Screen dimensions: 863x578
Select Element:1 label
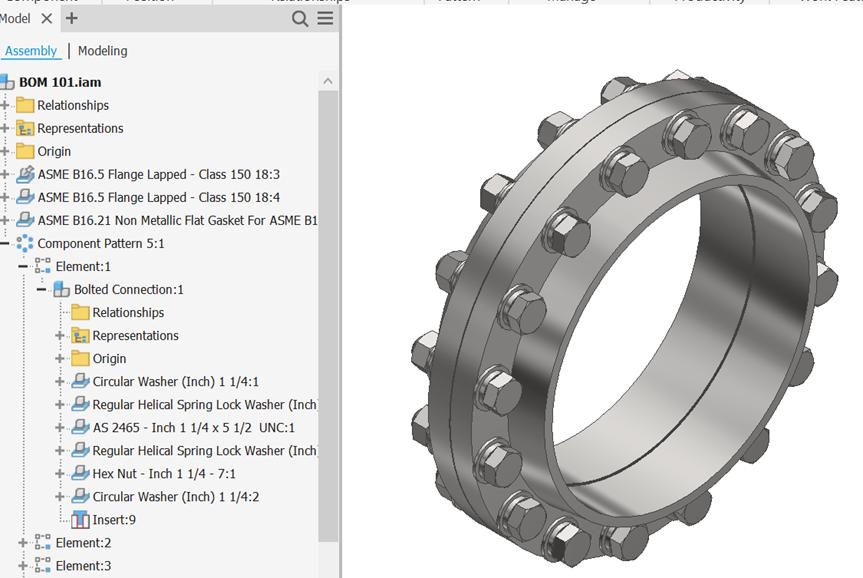pyautogui.click(x=83, y=266)
